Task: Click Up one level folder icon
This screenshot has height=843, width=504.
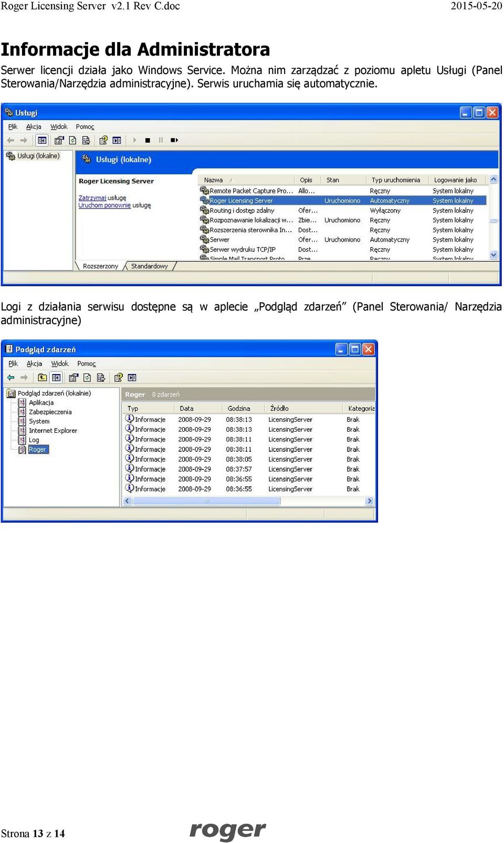Action: [x=43, y=378]
